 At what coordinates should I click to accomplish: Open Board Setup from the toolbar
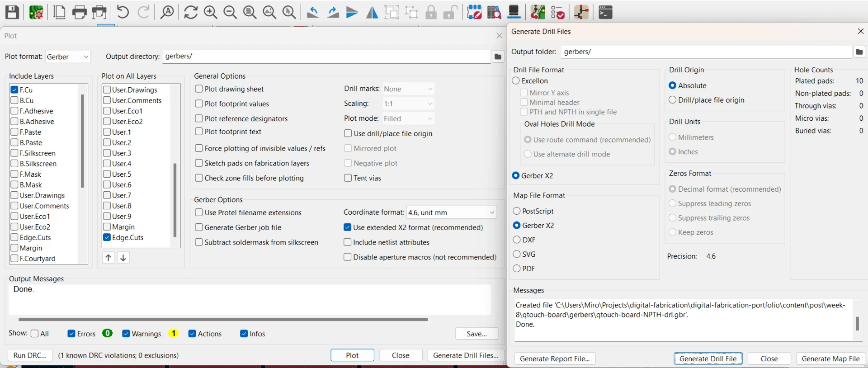pos(36,12)
